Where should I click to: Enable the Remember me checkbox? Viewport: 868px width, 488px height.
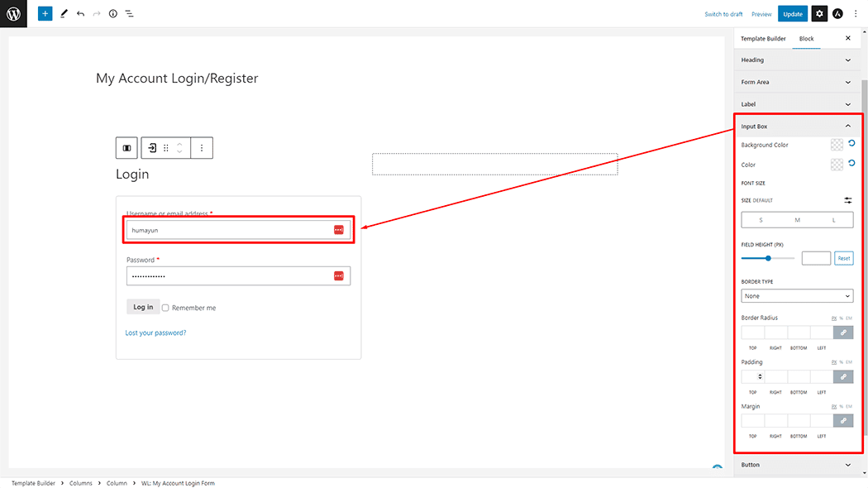(165, 307)
